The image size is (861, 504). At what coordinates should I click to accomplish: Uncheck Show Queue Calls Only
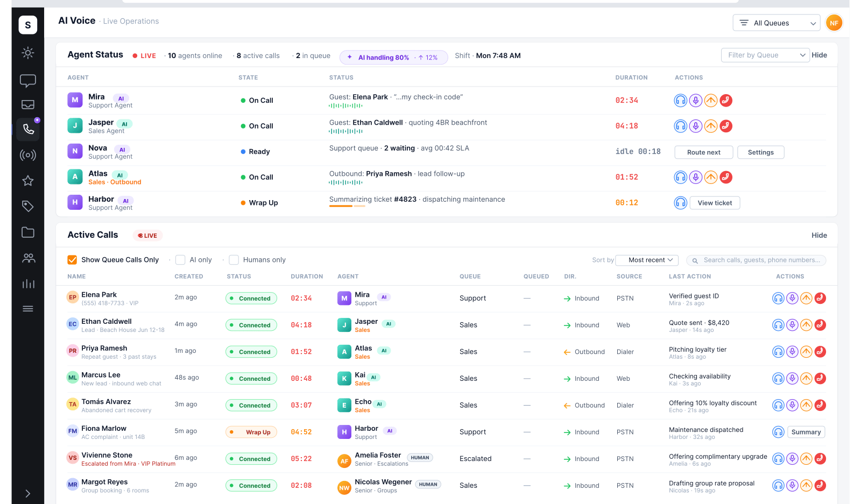(72, 260)
